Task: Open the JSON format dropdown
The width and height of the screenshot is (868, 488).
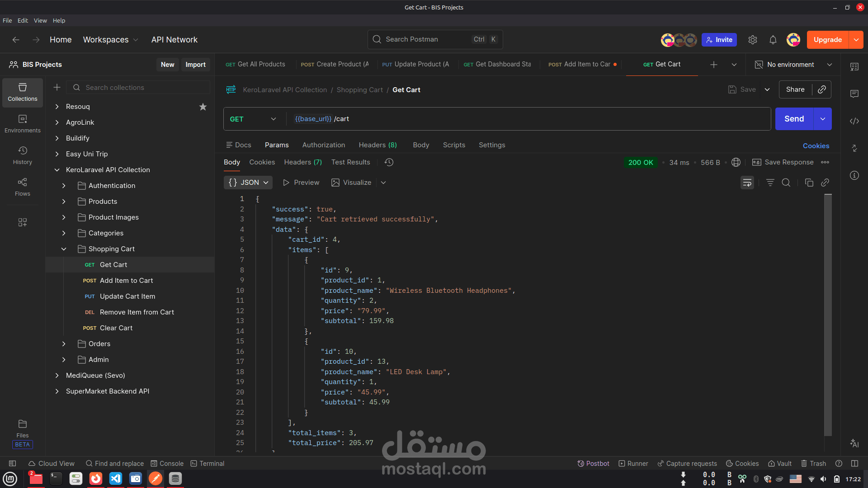Action: [248, 183]
